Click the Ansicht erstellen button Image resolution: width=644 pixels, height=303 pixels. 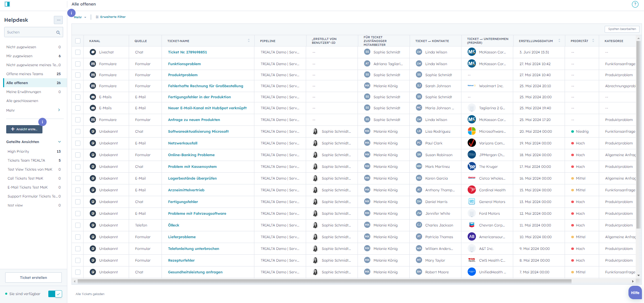(24, 129)
